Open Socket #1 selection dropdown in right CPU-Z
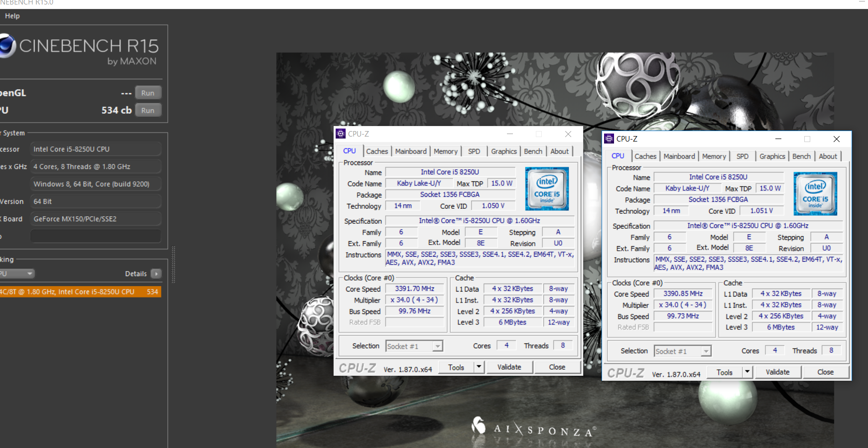This screenshot has height=448, width=868. pyautogui.click(x=683, y=351)
